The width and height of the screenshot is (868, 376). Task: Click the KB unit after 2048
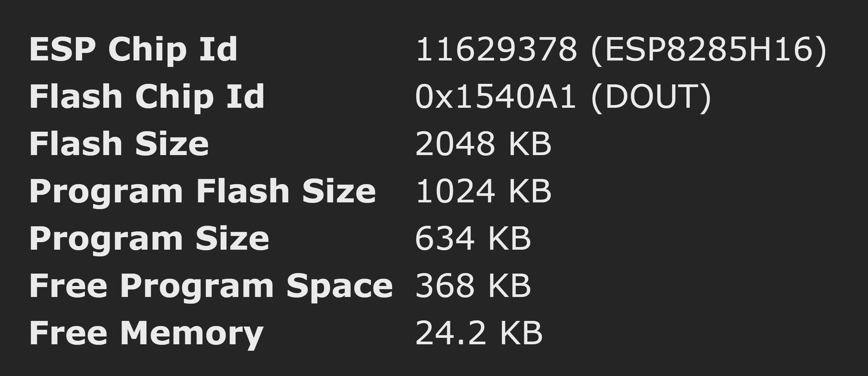coord(529,144)
